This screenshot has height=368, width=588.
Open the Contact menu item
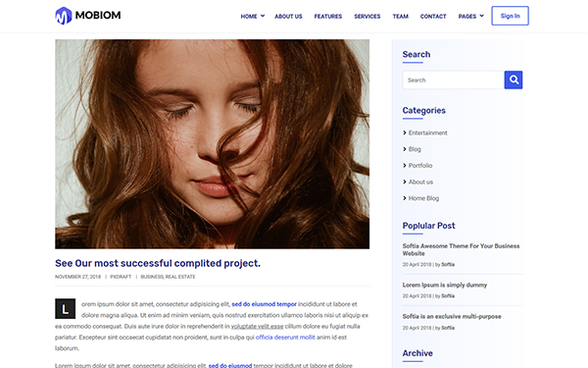coord(433,16)
